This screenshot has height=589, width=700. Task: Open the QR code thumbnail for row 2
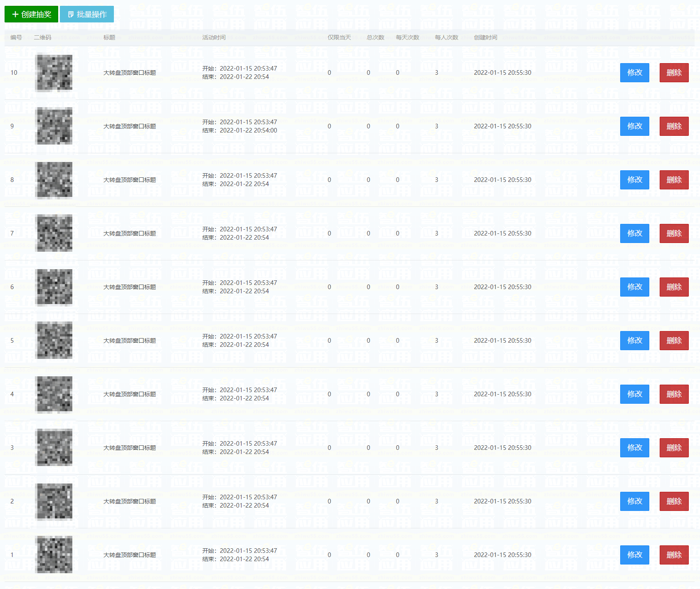click(54, 501)
